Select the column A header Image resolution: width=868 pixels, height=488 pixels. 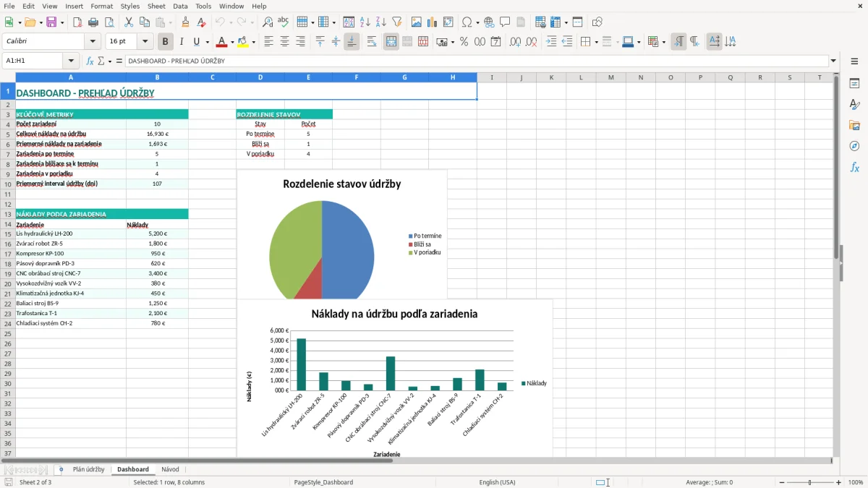(x=71, y=77)
